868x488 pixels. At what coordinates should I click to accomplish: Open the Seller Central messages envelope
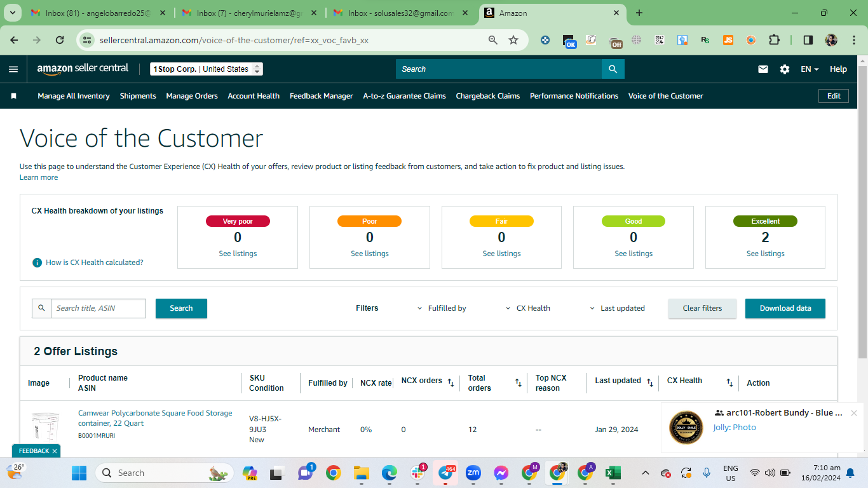tap(763, 69)
